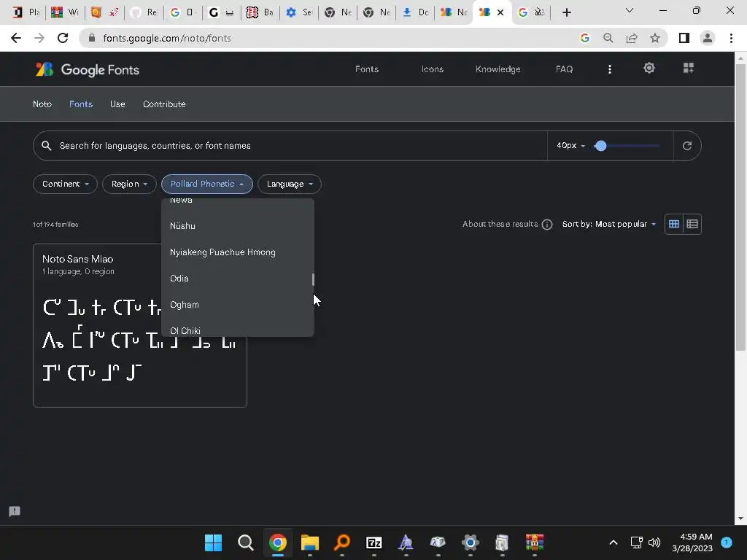Open WinRAR icon in taskbar

coord(535,542)
